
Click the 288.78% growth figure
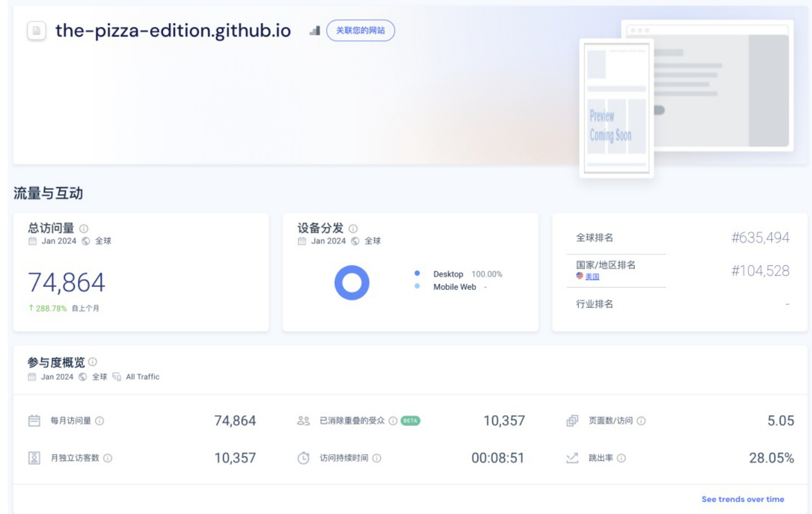pyautogui.click(x=51, y=309)
